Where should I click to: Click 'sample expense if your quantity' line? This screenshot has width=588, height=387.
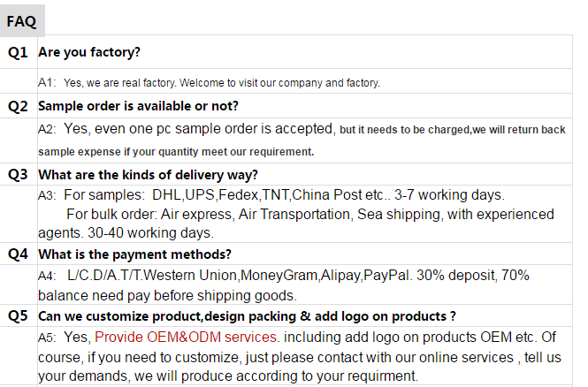[176, 152]
